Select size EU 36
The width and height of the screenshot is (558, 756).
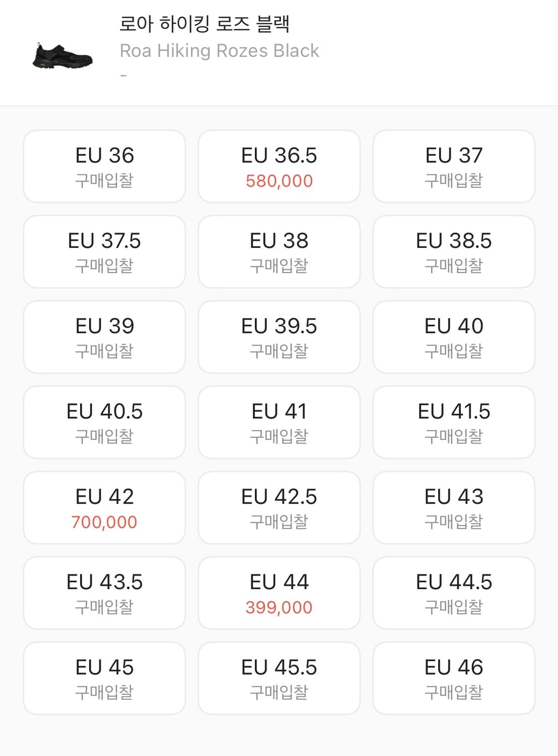click(104, 166)
